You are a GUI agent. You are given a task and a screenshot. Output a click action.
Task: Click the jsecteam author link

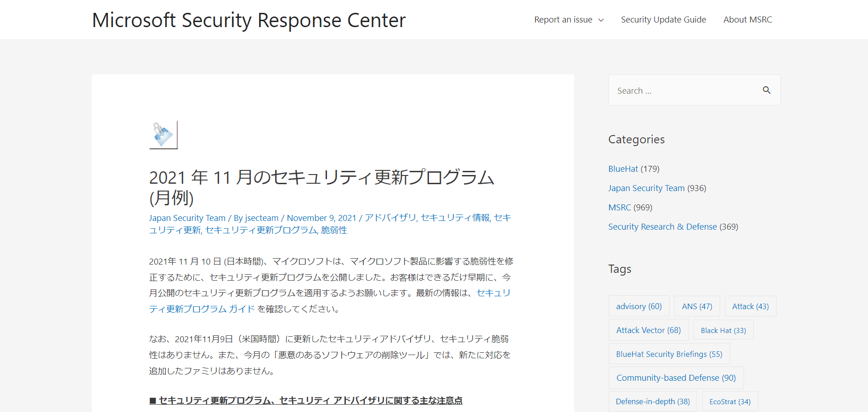click(261, 218)
